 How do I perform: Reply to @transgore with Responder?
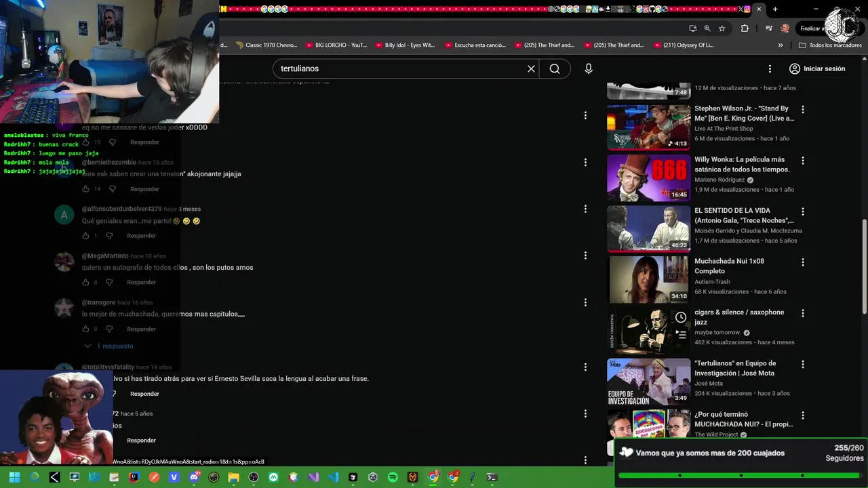[x=142, y=329]
